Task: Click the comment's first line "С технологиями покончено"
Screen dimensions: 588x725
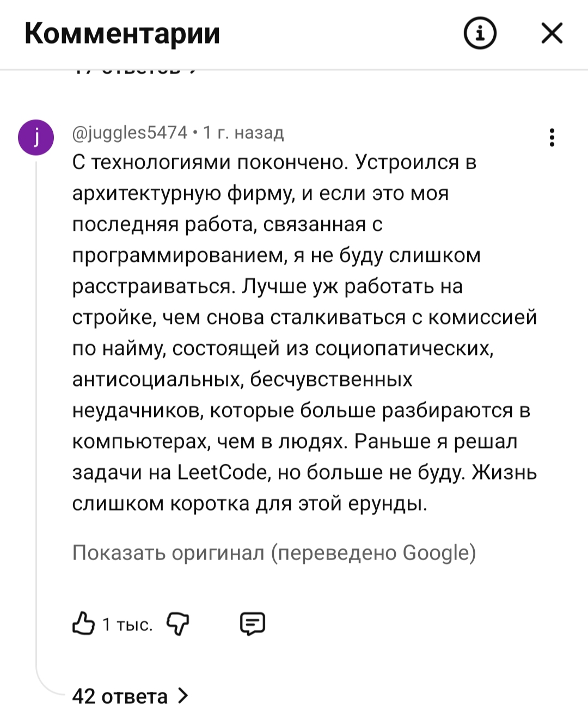Action: [x=210, y=162]
